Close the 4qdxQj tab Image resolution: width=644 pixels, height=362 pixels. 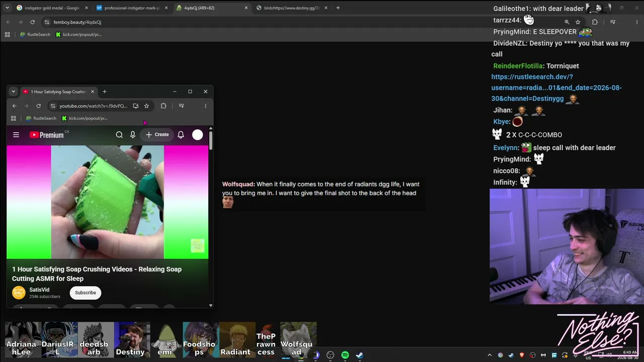tap(246, 8)
